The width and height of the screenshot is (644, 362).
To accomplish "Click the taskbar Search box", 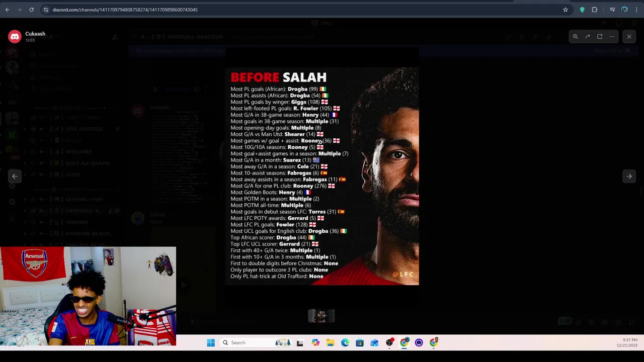I will click(257, 342).
